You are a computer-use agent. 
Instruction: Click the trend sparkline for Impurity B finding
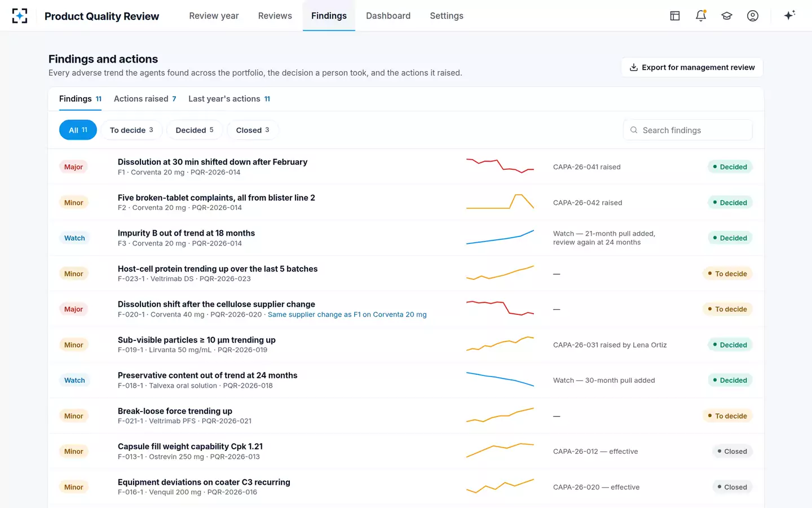pos(500,238)
